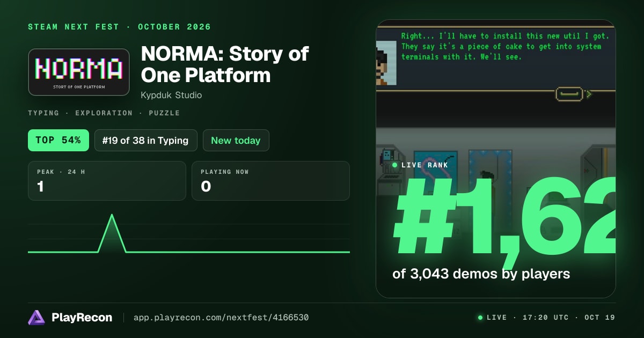The height and width of the screenshot is (338, 644).
Task: Click the STEAM NEXT FEST · OCTOBER 2026 header
Action: (119, 27)
